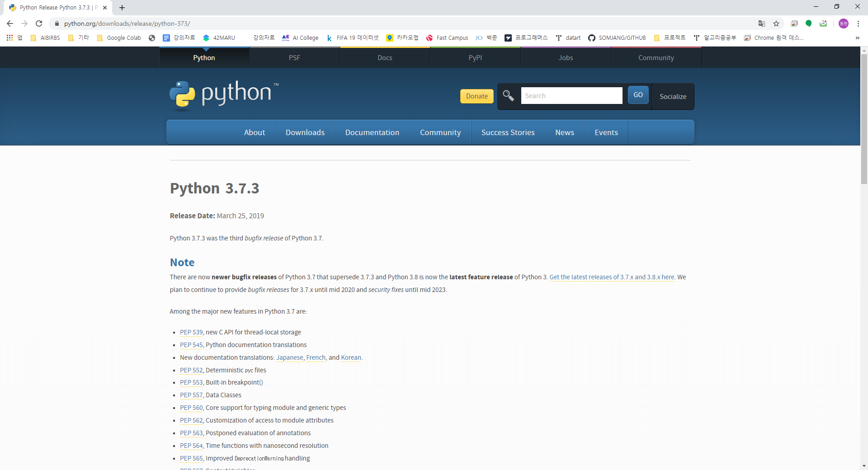Open the Korean translation link
Viewport: 868px width, 470px height.
(x=351, y=357)
